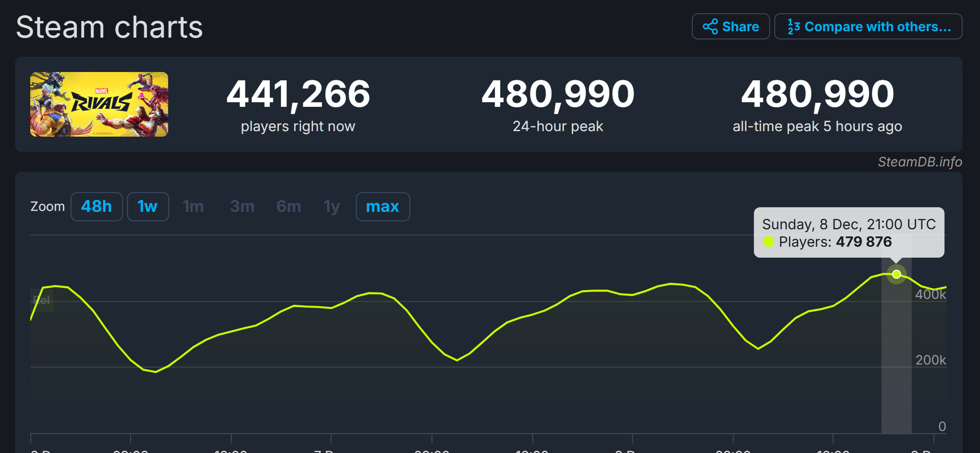Open the Compare with others dialog
Viewport: 980px width, 453px height.
[x=868, y=26]
